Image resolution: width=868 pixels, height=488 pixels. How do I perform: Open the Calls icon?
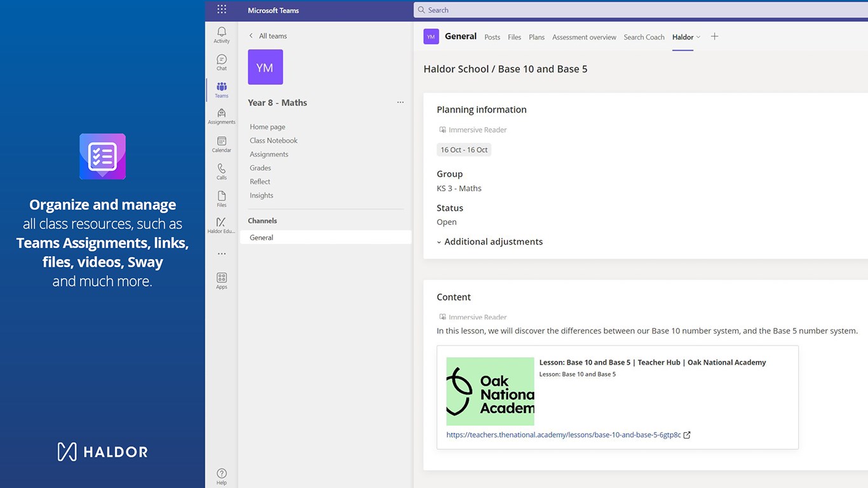[221, 172]
